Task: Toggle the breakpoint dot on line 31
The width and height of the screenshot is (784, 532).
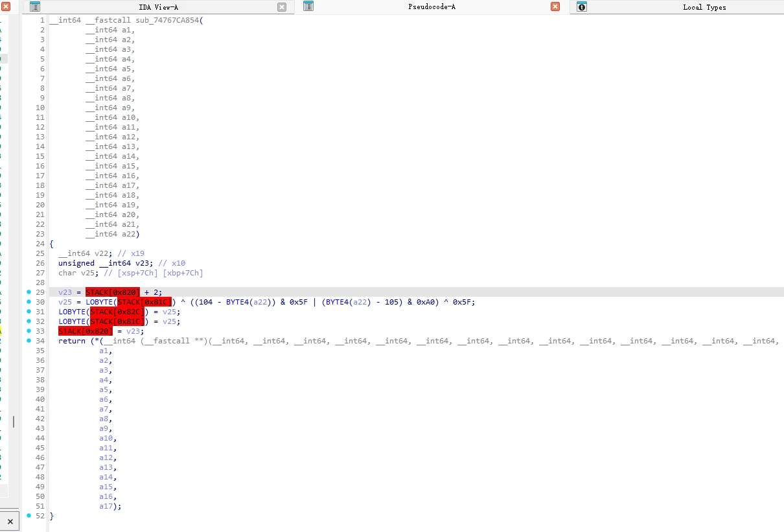Action: (x=29, y=312)
